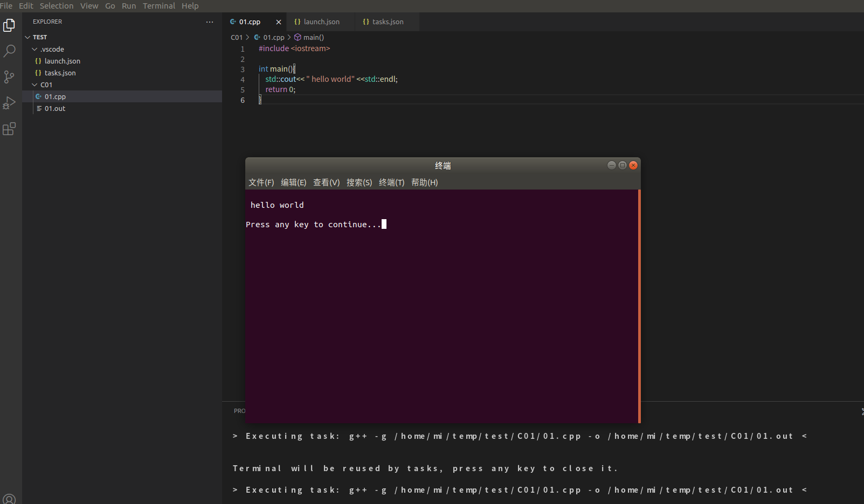Click the main() breadcrumb segment
Viewport: 864px width, 504px height.
pos(314,37)
